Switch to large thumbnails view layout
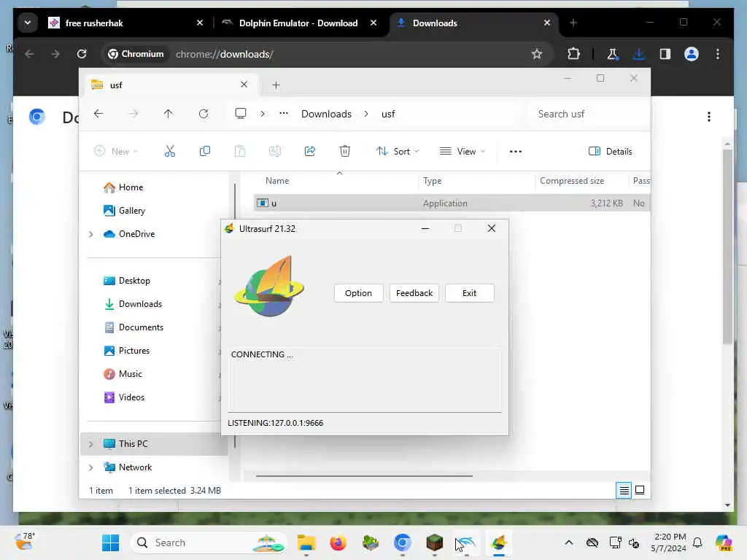The image size is (747, 560). coord(640,490)
